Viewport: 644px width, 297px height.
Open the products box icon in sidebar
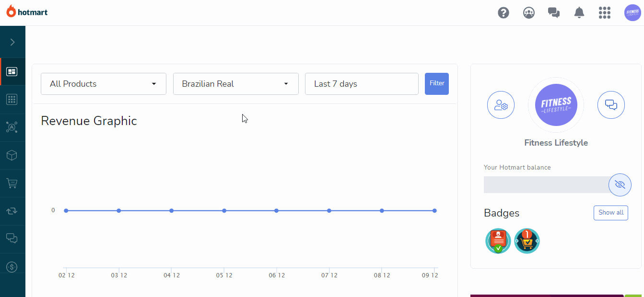(x=12, y=155)
